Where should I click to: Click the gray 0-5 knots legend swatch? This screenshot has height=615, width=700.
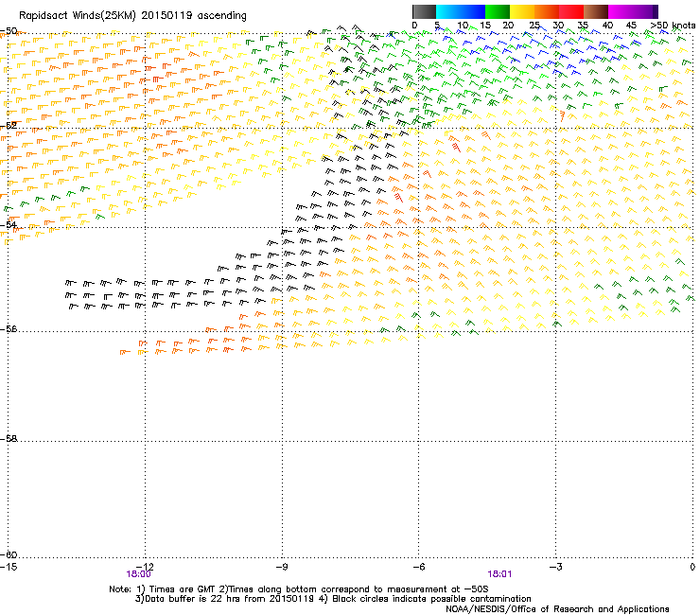(424, 11)
